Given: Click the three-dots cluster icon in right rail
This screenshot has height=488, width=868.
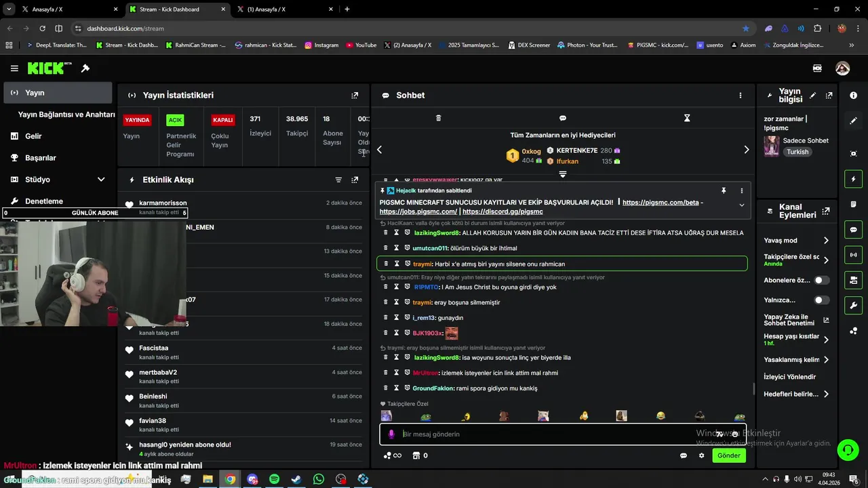Looking at the screenshot, I should 853,331.
